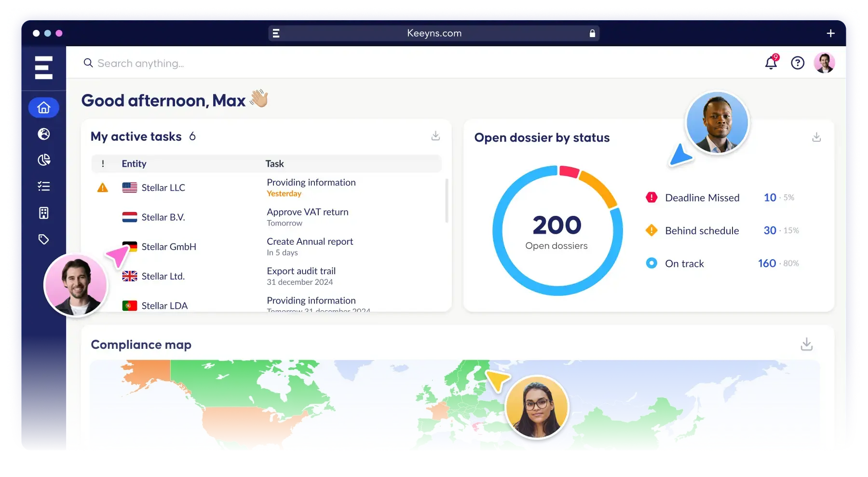Download the My active tasks list
Screen dimensions: 868x477
(x=435, y=136)
